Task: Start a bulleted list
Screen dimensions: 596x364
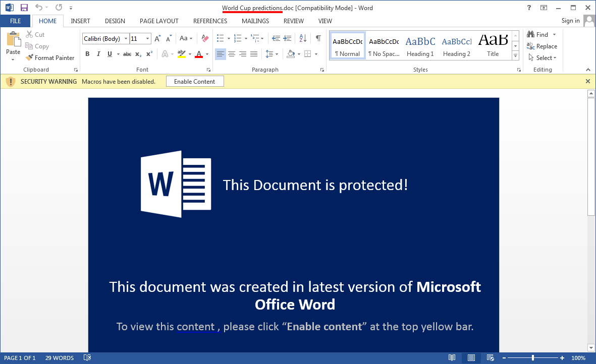Action: [x=221, y=38]
